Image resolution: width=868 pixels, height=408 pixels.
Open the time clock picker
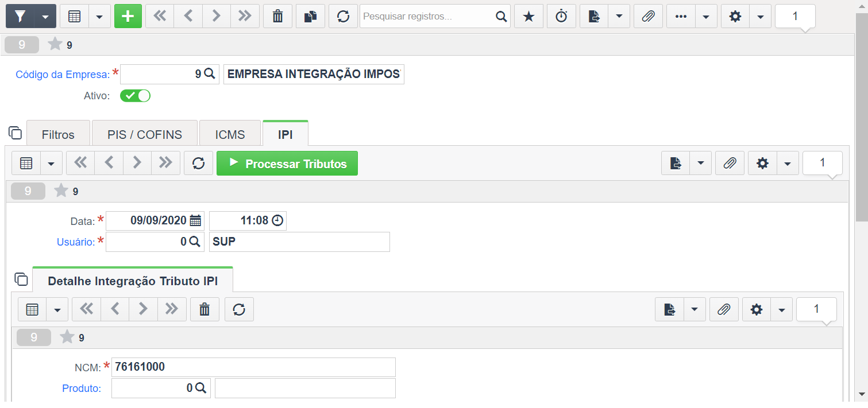click(x=277, y=220)
